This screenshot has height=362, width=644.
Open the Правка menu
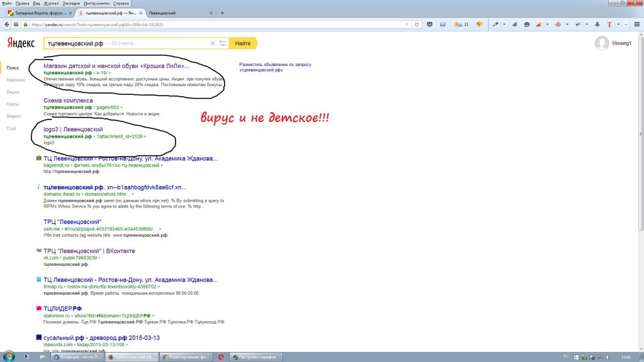[22, 3]
